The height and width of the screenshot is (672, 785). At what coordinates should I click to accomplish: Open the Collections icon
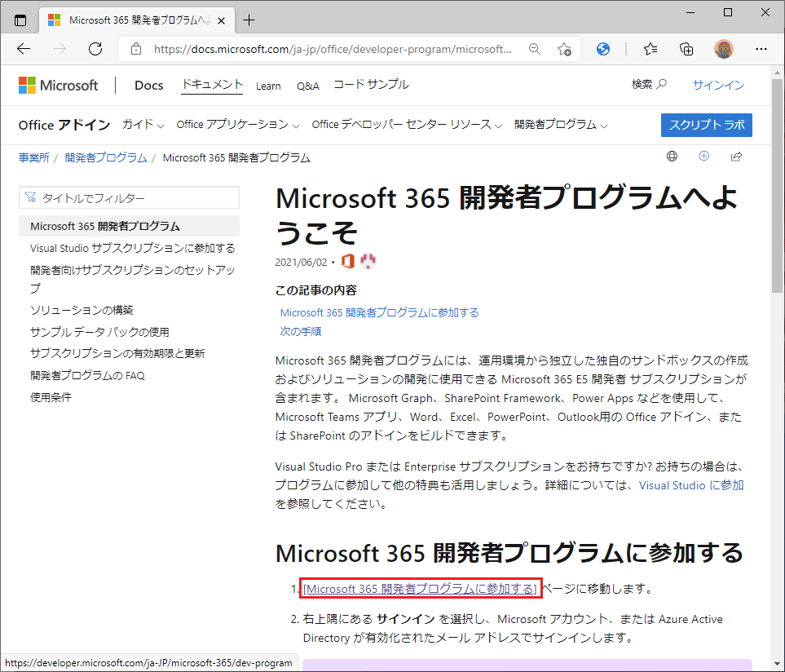tap(686, 49)
